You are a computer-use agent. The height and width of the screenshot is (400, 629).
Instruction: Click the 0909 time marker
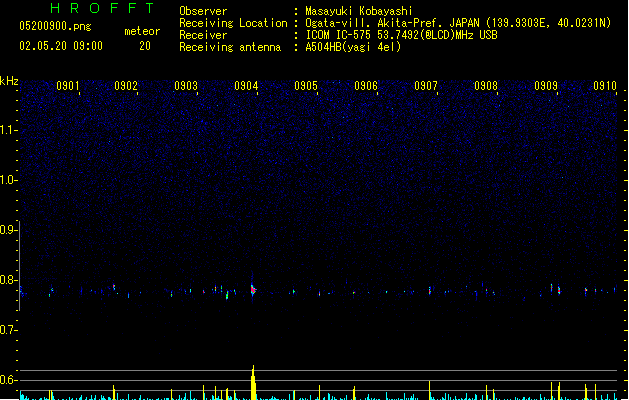coord(546,86)
